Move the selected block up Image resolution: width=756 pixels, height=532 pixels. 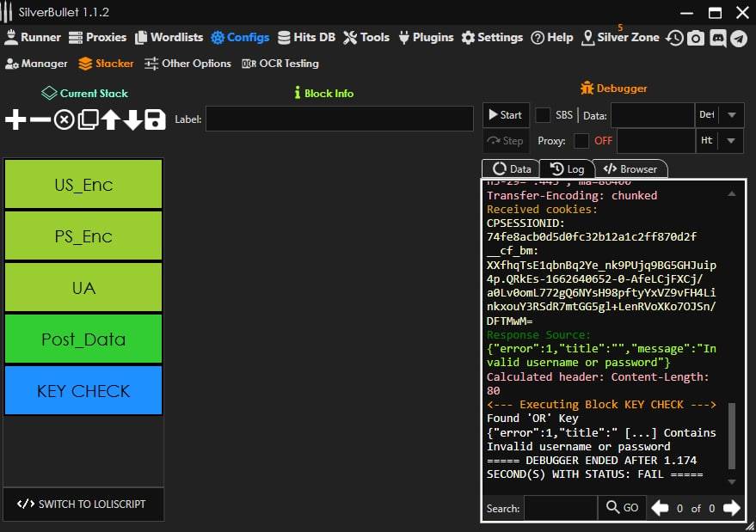(110, 119)
